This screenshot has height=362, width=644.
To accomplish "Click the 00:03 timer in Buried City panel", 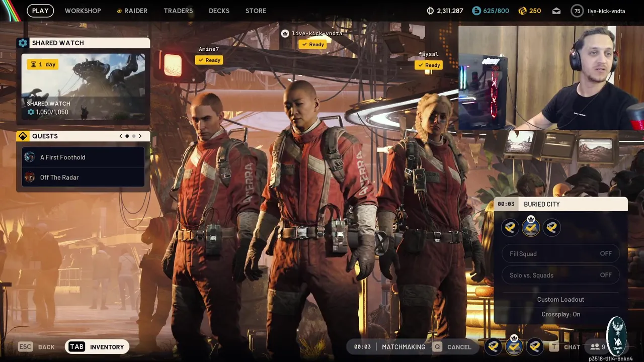I will pyautogui.click(x=506, y=204).
